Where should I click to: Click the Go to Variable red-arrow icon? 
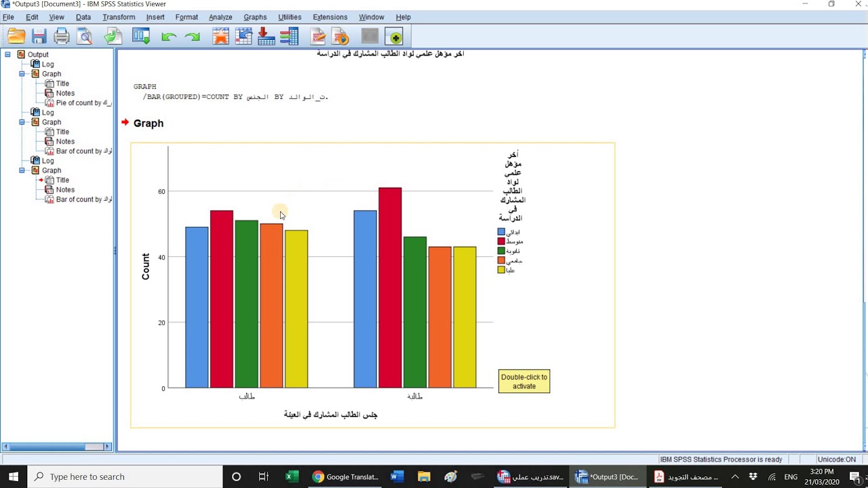[267, 37]
